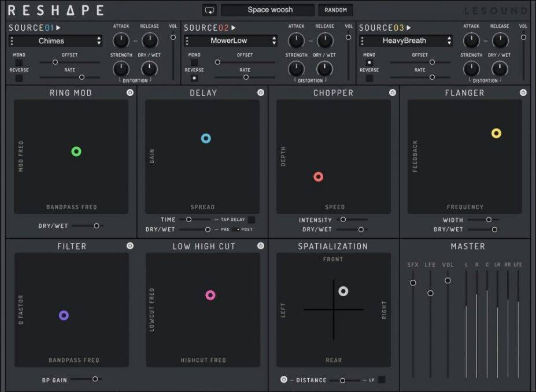Toggle Ring Mod power button
The height and width of the screenshot is (392, 536).
130,93
